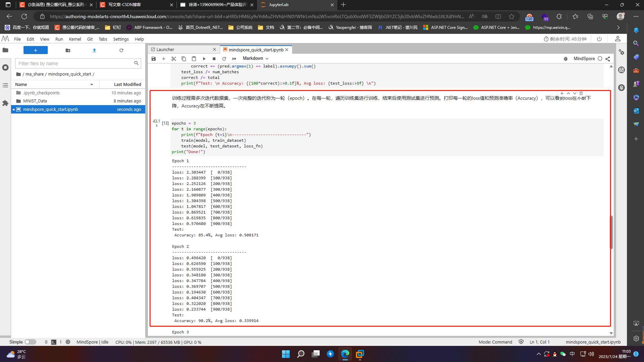Viewport: 644px width, 362px height.
Task: Open the user account icon in JupyterLab
Action: coord(618,39)
